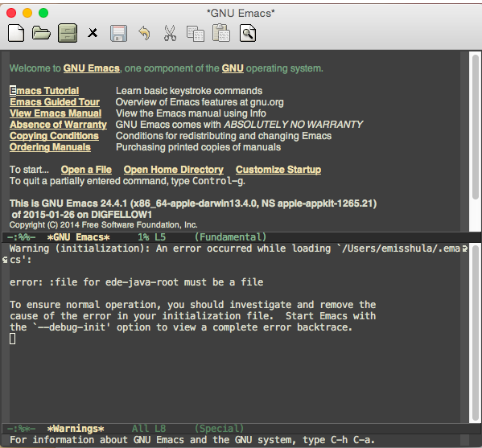The image size is (482, 448).
Task: Open directory with the file cabinet icon
Action: 68,33
